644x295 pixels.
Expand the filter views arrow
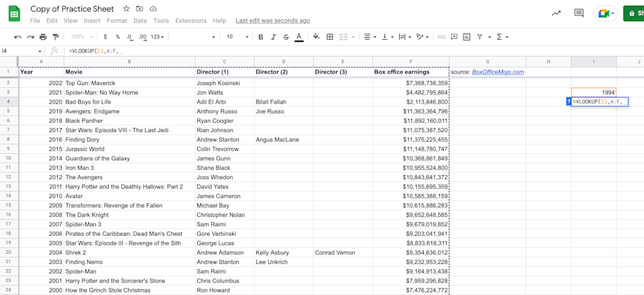[489, 37]
